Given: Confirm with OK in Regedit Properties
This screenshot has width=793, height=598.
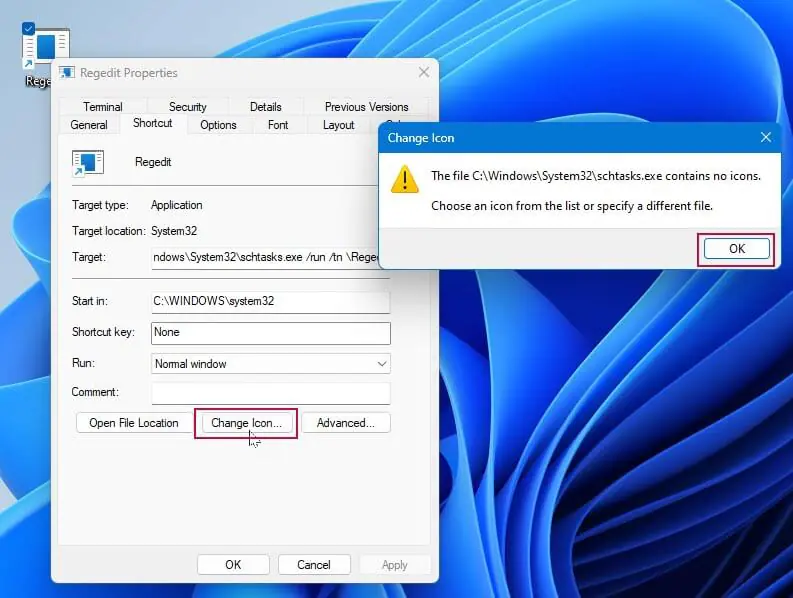Looking at the screenshot, I should pyautogui.click(x=233, y=565).
